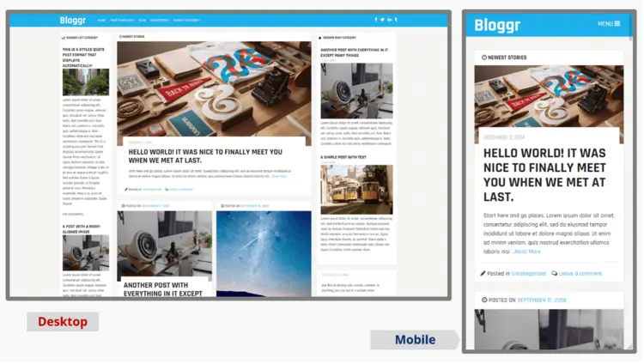Click the LinkedIn icon in desktop header
The height and width of the screenshot is (364, 644).
(x=390, y=20)
